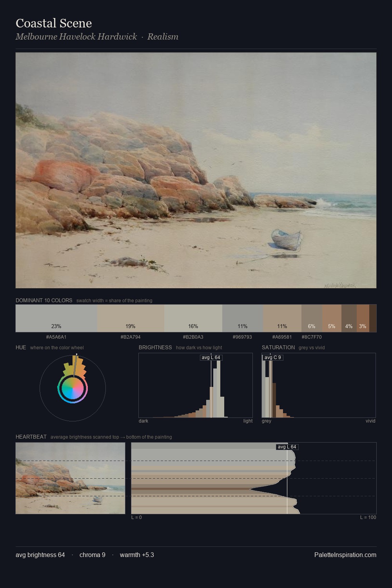Click the artist name Melbourne Havelock Hardwick
The height and width of the screenshot is (588, 392).
point(76,37)
